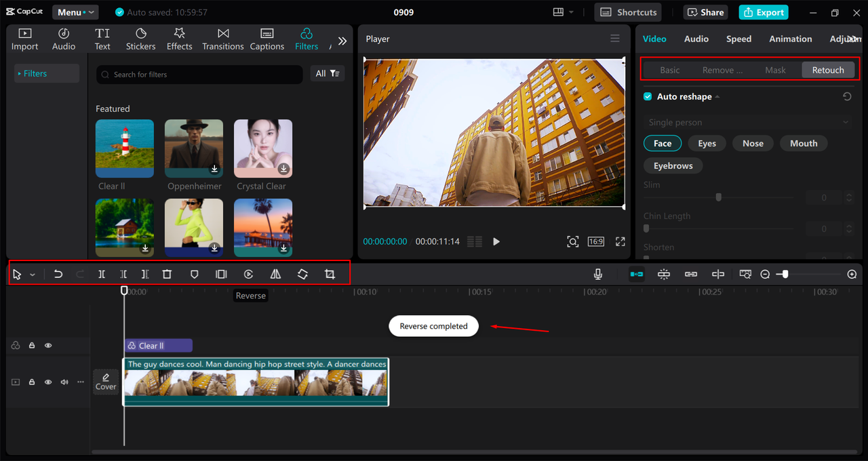Open the Player panel hamburger menu
Viewport: 868px width, 461px height.
[615, 39]
